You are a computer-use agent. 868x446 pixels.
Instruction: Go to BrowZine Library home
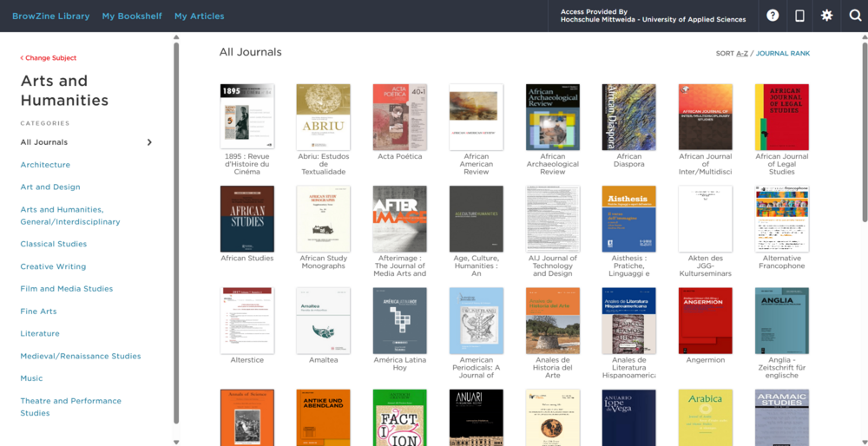50,16
